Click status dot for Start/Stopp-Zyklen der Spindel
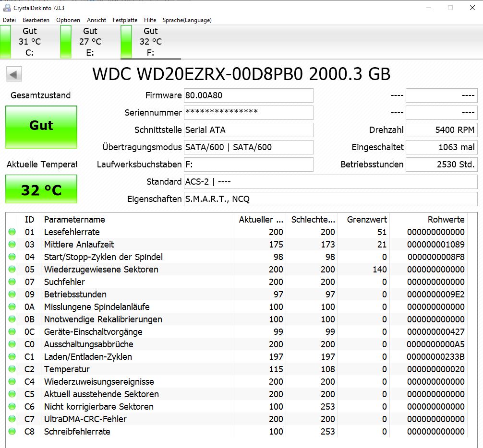Viewport: 483px width, 448px height. click(12, 257)
